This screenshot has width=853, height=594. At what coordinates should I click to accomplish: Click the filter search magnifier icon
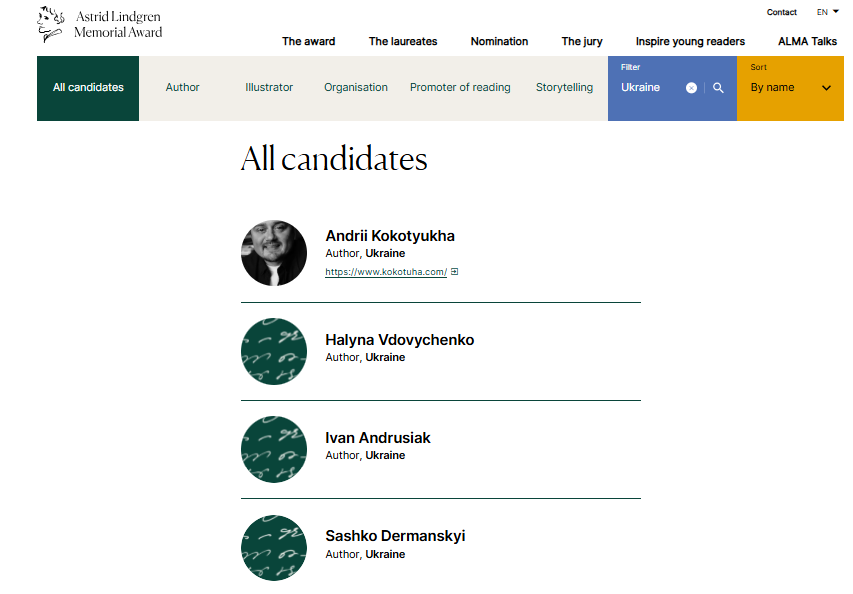[718, 88]
